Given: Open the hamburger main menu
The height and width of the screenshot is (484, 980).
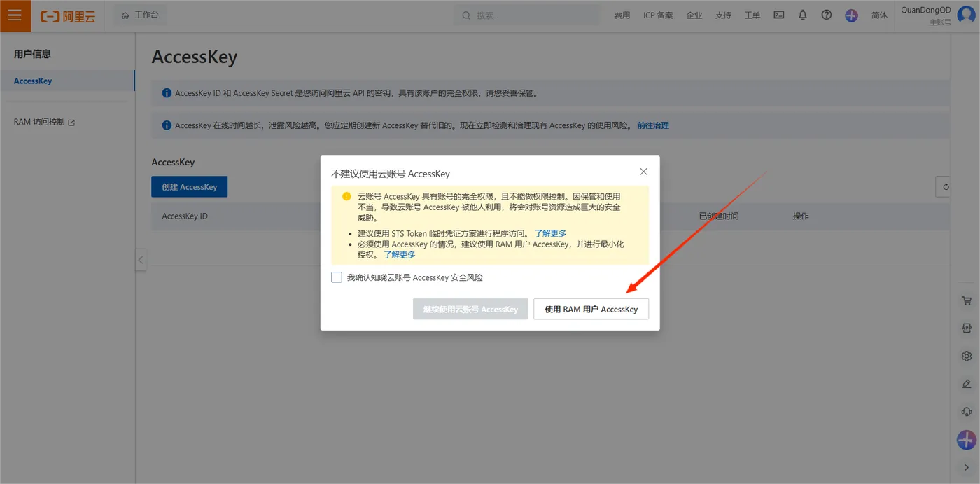Looking at the screenshot, I should coord(15,15).
